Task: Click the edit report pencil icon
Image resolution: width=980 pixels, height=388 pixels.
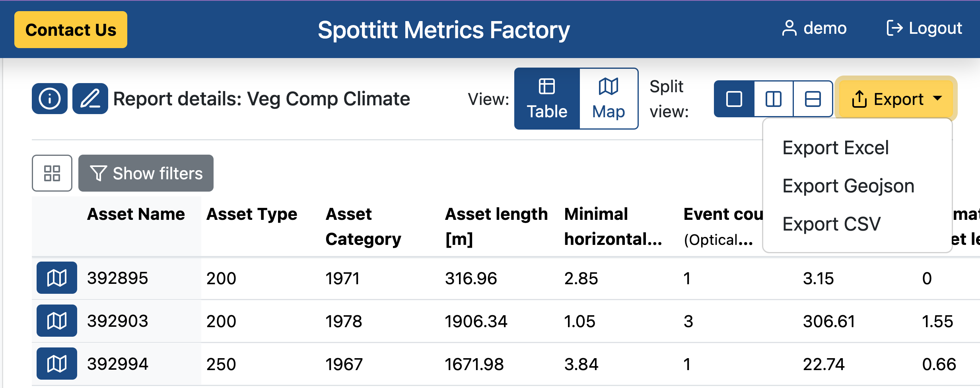Action: tap(90, 99)
